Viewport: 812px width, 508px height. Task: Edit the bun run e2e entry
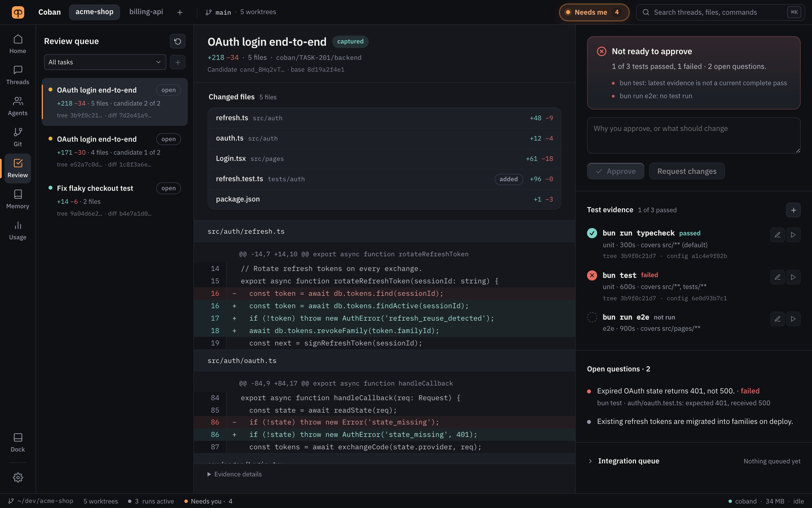point(777,319)
